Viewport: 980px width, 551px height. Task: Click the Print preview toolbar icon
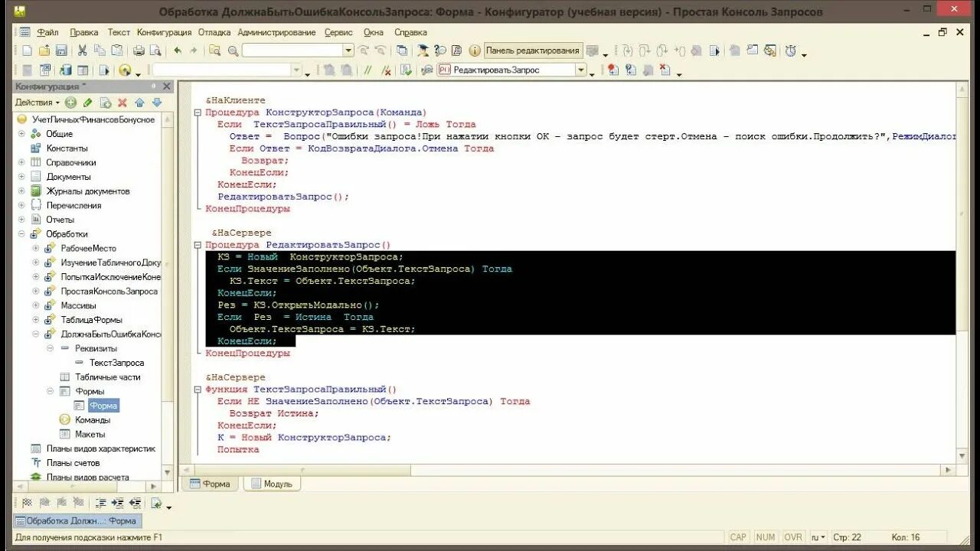pyautogui.click(x=155, y=51)
